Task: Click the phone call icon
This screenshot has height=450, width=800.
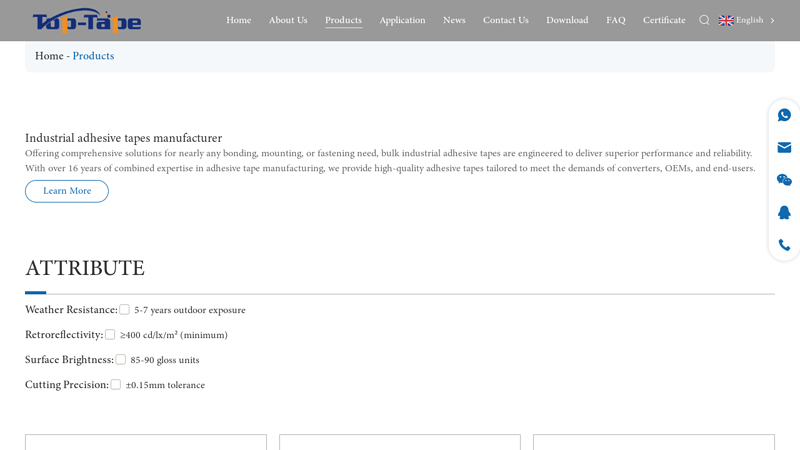Action: [x=784, y=245]
